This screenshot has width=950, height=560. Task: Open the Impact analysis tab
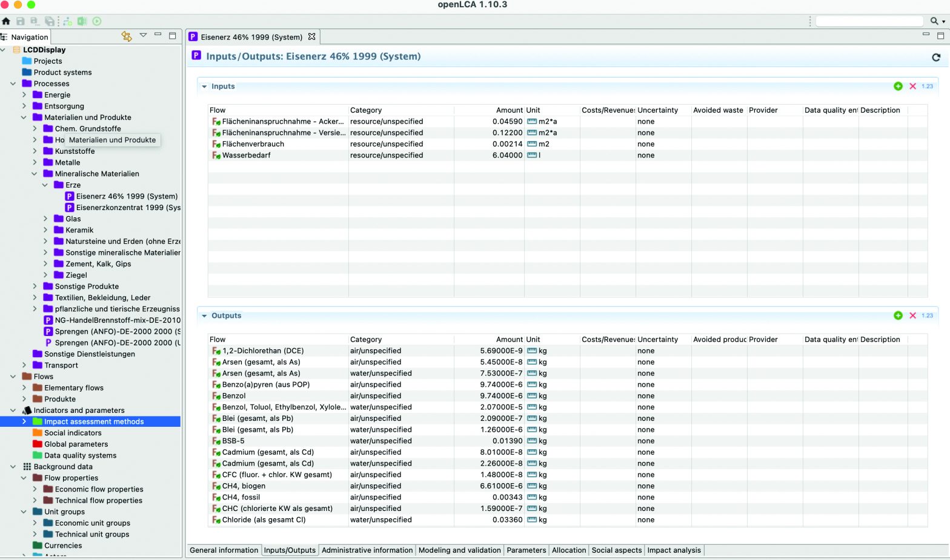[674, 550]
